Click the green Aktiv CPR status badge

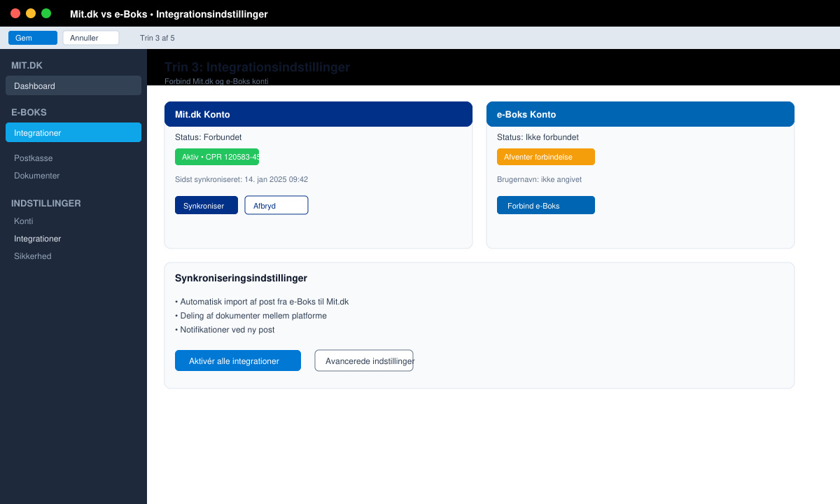(x=217, y=157)
